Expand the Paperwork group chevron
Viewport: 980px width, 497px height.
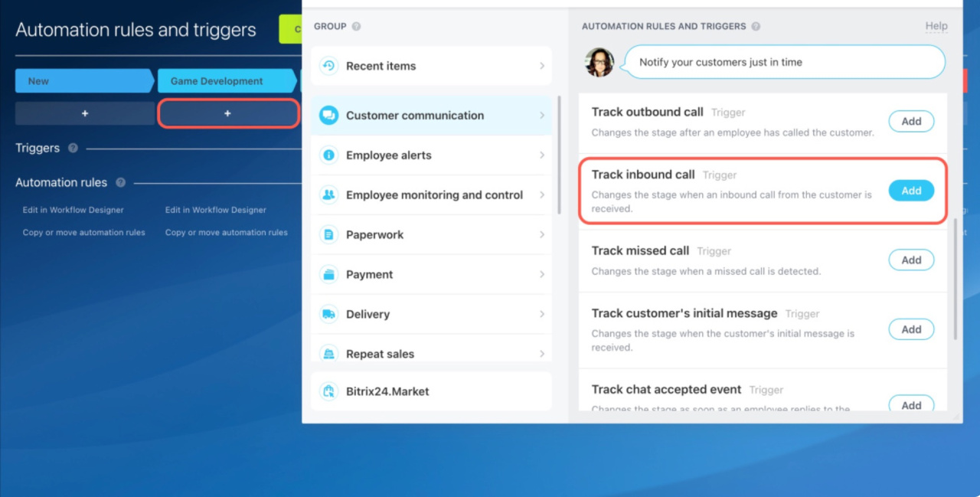click(x=542, y=235)
